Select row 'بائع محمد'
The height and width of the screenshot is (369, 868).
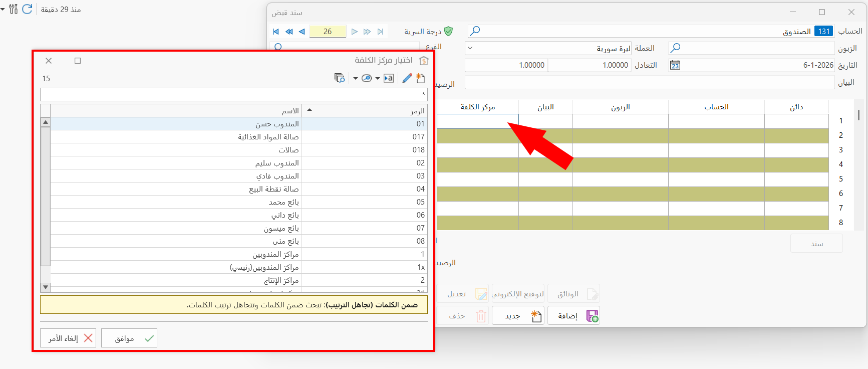click(x=239, y=202)
